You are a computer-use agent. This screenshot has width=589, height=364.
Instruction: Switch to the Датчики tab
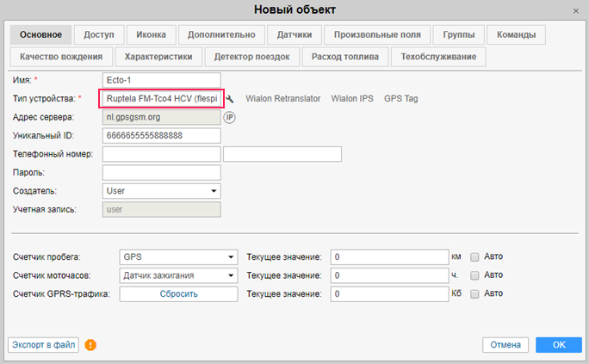(294, 35)
